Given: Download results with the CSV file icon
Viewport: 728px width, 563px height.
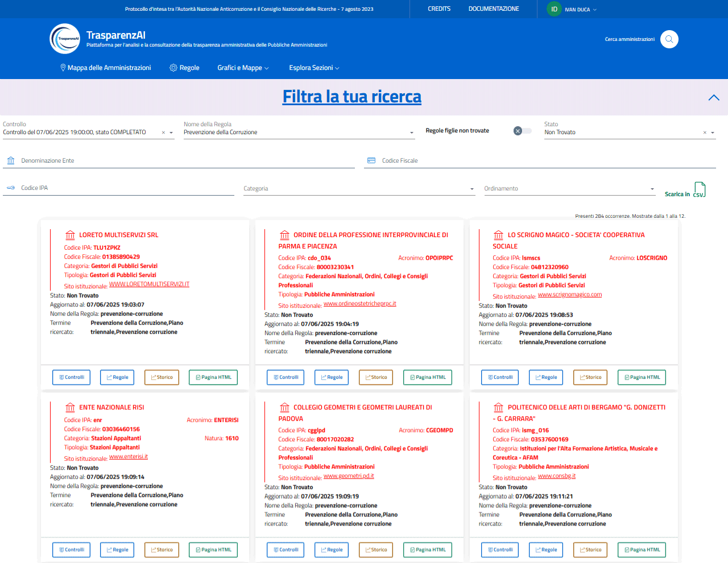Looking at the screenshot, I should 700,190.
